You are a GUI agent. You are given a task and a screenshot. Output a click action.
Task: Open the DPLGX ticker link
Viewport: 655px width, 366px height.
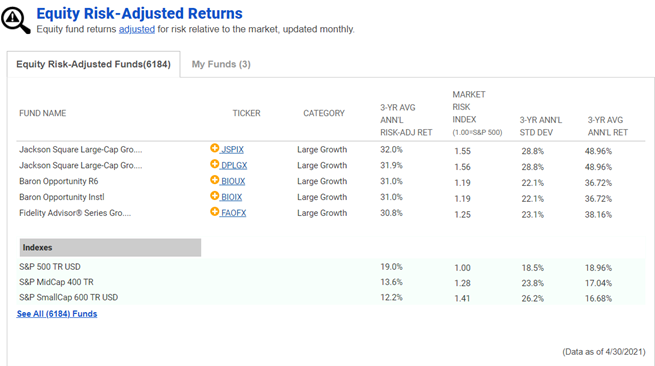234,165
